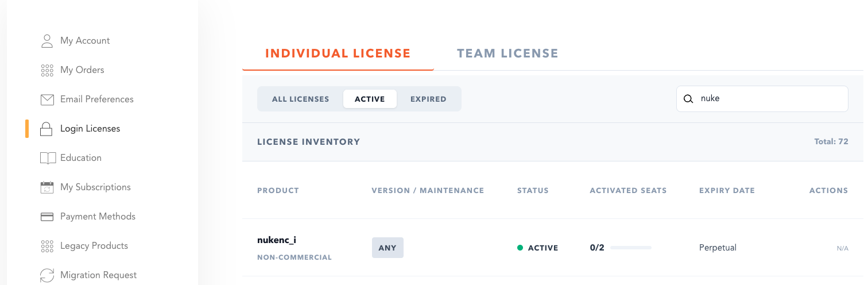Image resolution: width=868 pixels, height=285 pixels.
Task: Click the N/A actions cell
Action: pos(842,248)
